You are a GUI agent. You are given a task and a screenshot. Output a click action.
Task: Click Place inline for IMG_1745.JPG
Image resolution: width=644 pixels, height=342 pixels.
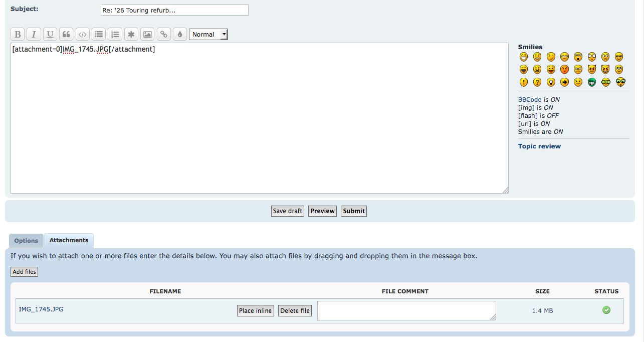[x=255, y=311]
